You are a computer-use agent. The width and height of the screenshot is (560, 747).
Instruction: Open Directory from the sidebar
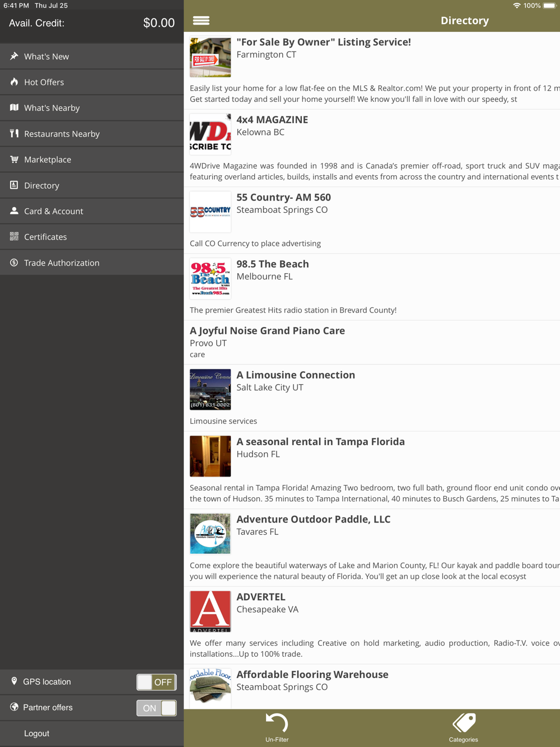click(92, 185)
